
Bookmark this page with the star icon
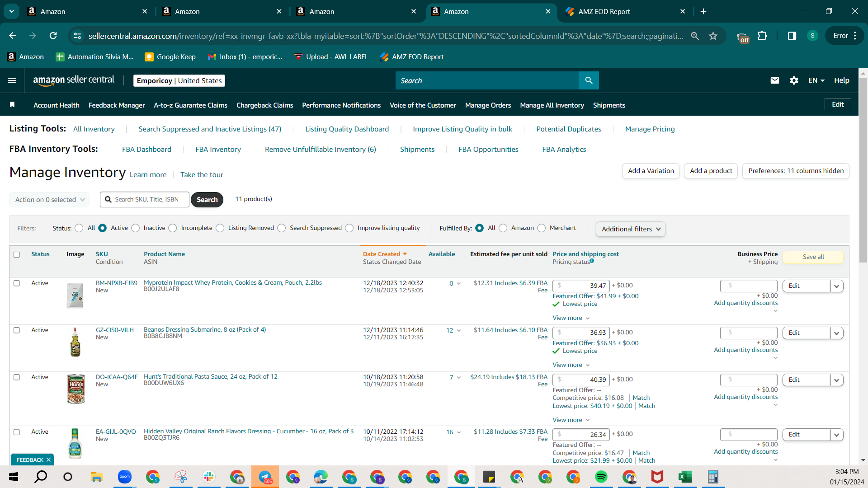pyautogui.click(x=713, y=36)
